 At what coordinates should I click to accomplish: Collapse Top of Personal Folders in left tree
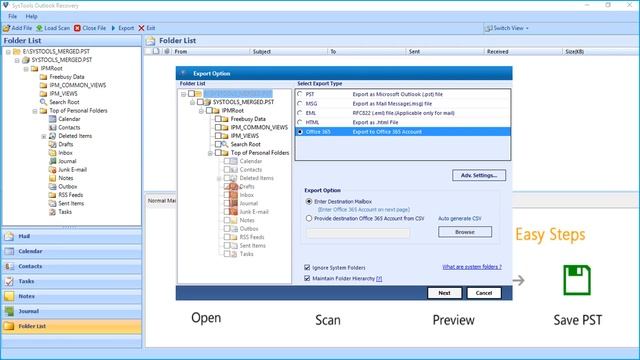tap(35, 111)
